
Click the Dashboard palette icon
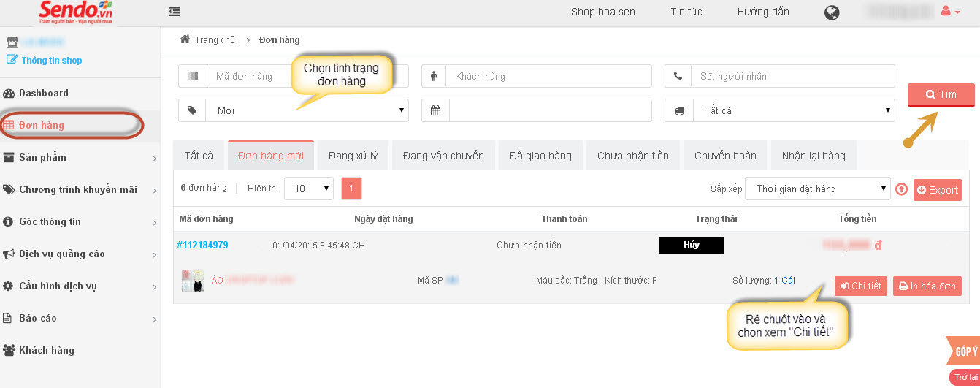[9, 93]
